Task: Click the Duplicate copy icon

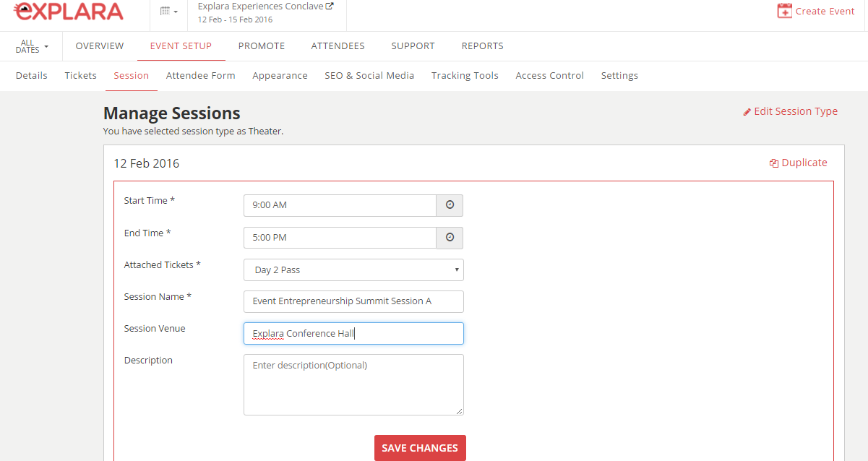Action: [774, 163]
